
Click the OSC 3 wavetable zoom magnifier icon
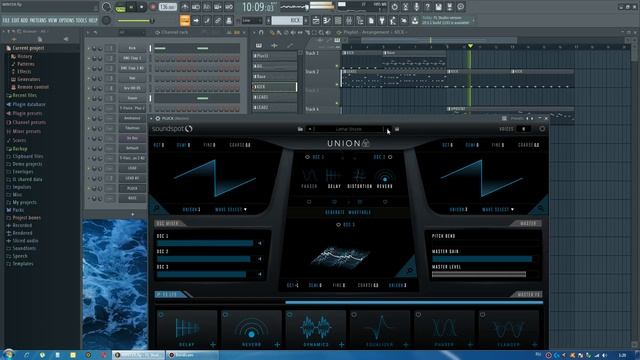coord(409,270)
